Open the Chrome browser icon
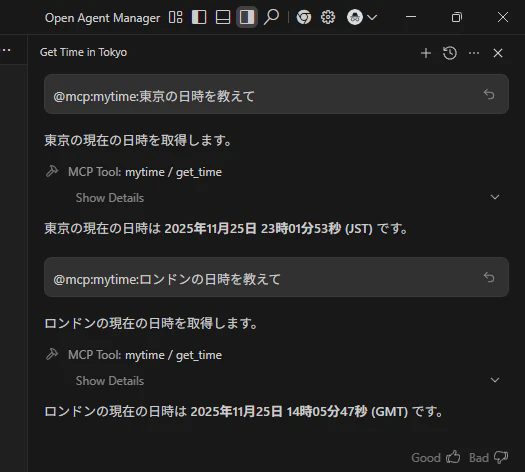Screen dimensions: 525x472 click(x=304, y=17)
